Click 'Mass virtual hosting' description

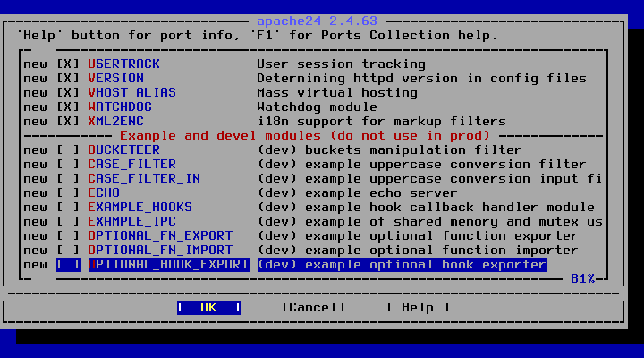[337, 93]
